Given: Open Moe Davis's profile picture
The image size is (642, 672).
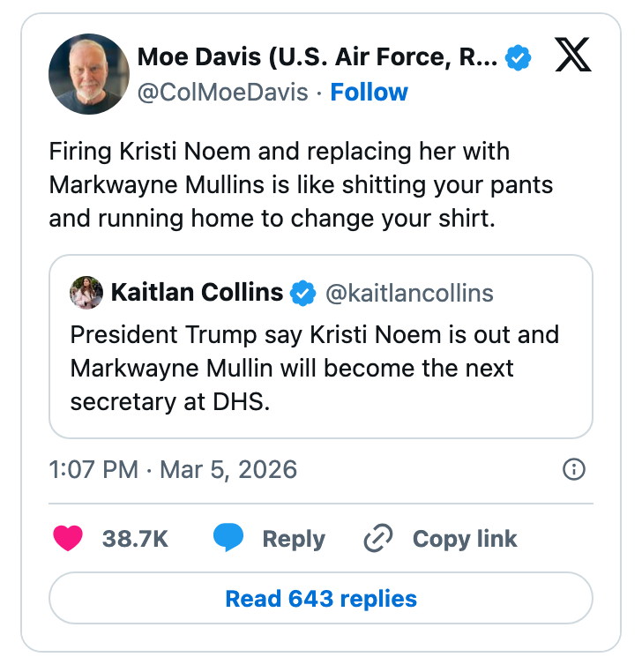Looking at the screenshot, I should click(x=89, y=74).
